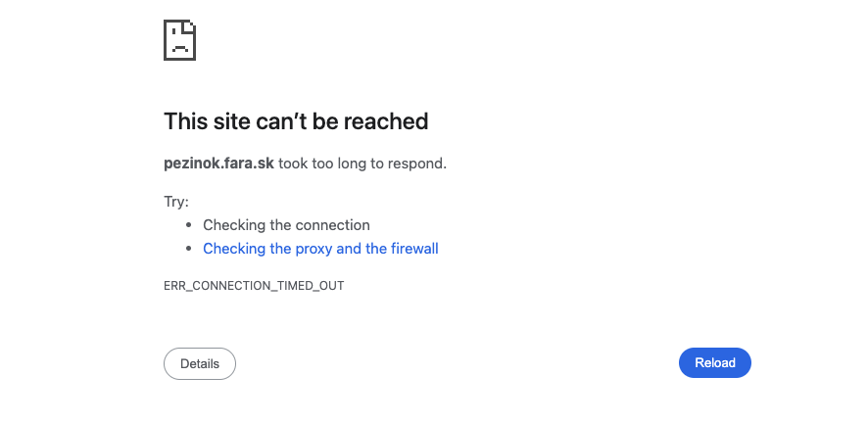
Task: Click the frowning face inside the page icon
Action: coord(178,45)
